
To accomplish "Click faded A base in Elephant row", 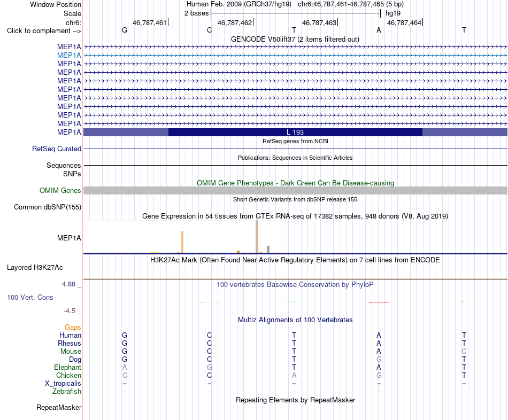I will [125, 367].
